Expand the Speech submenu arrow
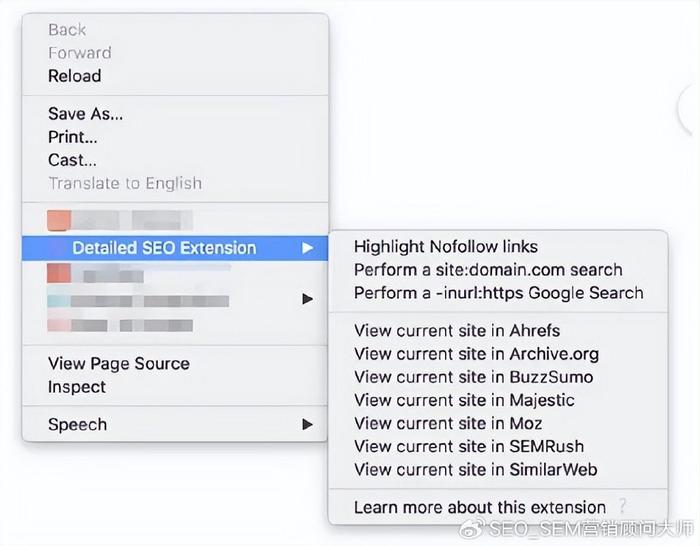This screenshot has width=700, height=546. tap(307, 424)
